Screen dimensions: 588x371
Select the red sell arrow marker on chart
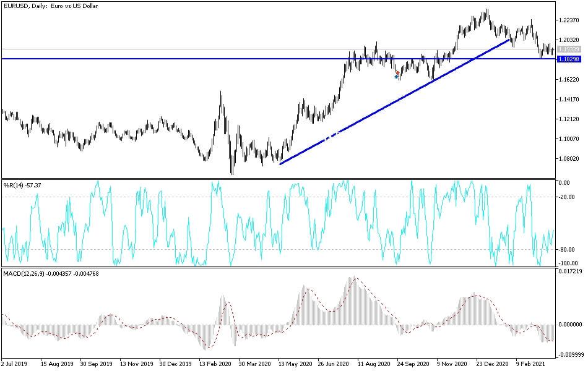tap(397, 72)
